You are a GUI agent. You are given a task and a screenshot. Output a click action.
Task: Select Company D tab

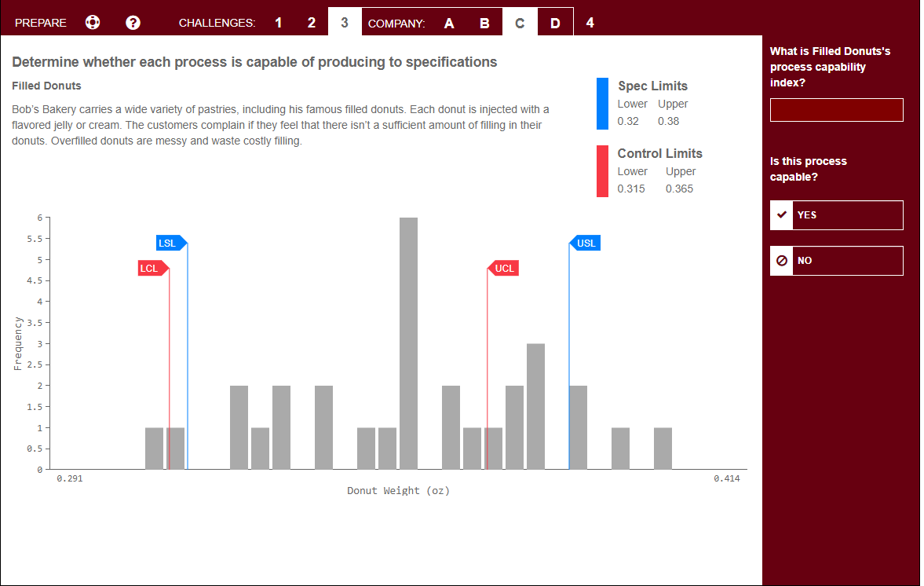pos(555,23)
